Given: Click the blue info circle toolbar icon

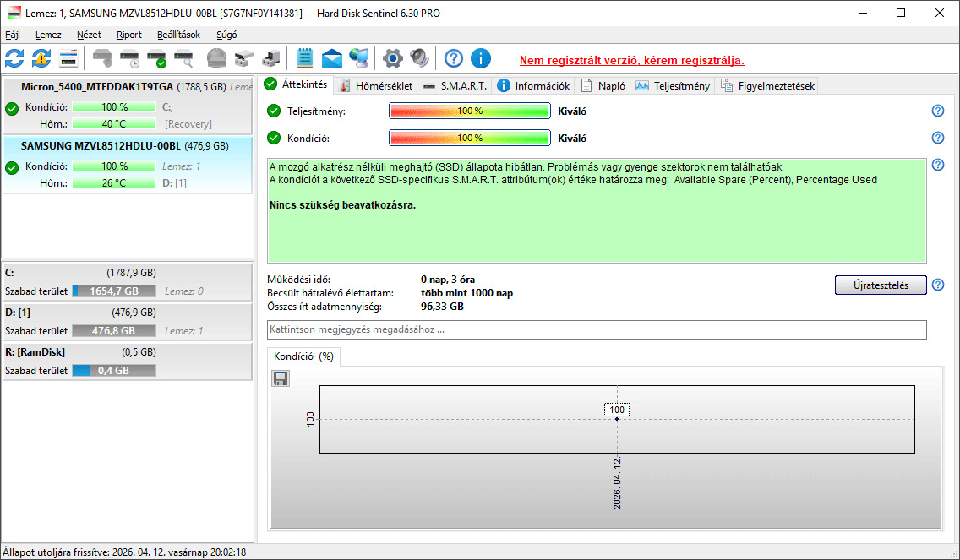Looking at the screenshot, I should 481,59.
